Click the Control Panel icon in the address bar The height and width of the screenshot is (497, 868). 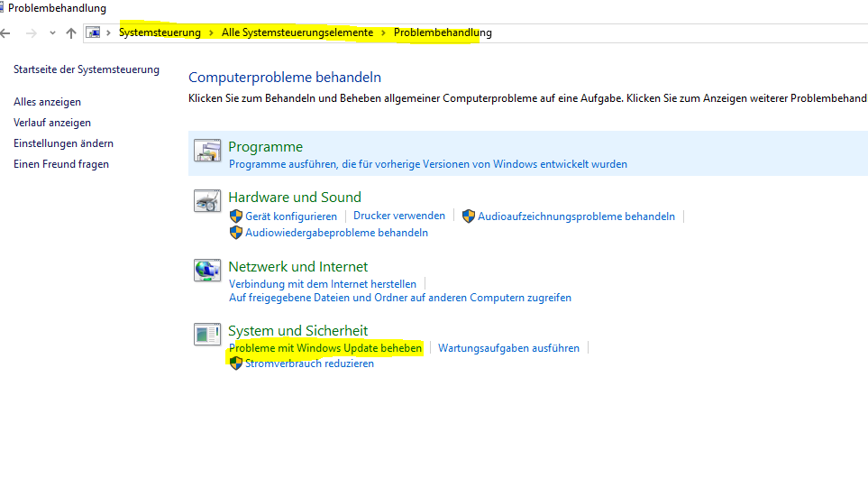click(x=93, y=32)
